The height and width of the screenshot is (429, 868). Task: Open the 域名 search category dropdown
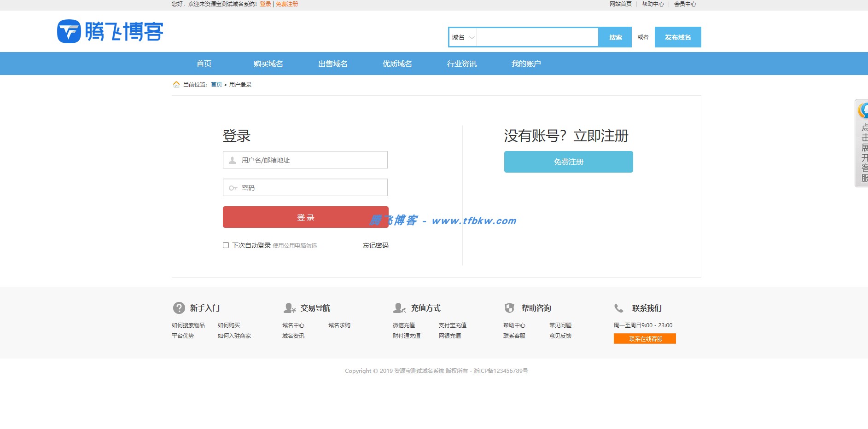(462, 37)
